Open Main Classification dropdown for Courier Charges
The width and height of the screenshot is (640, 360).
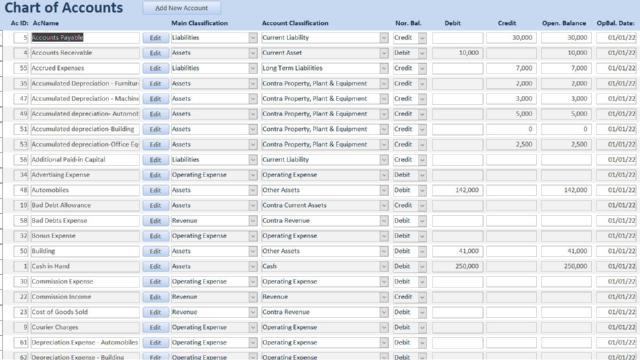tap(253, 327)
